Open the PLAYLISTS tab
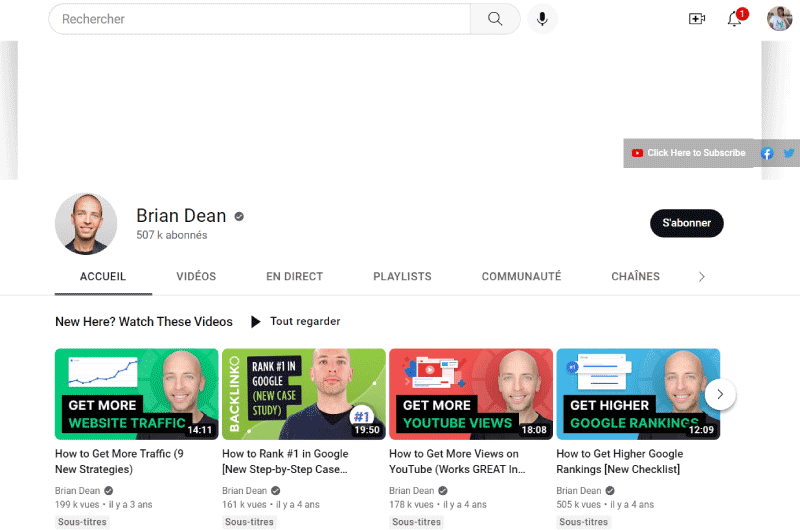This screenshot has width=800, height=530. pos(402,277)
